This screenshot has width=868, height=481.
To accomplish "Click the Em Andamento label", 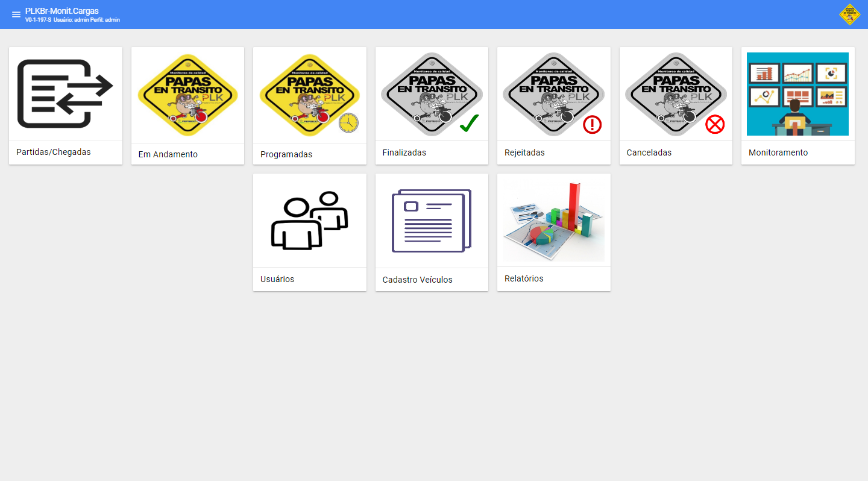I will tap(168, 154).
